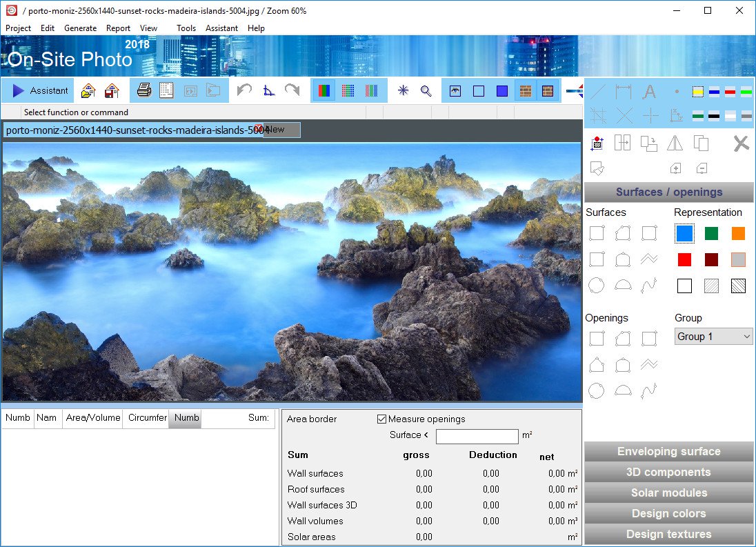
Task: Select the text letter A tool
Action: [650, 91]
